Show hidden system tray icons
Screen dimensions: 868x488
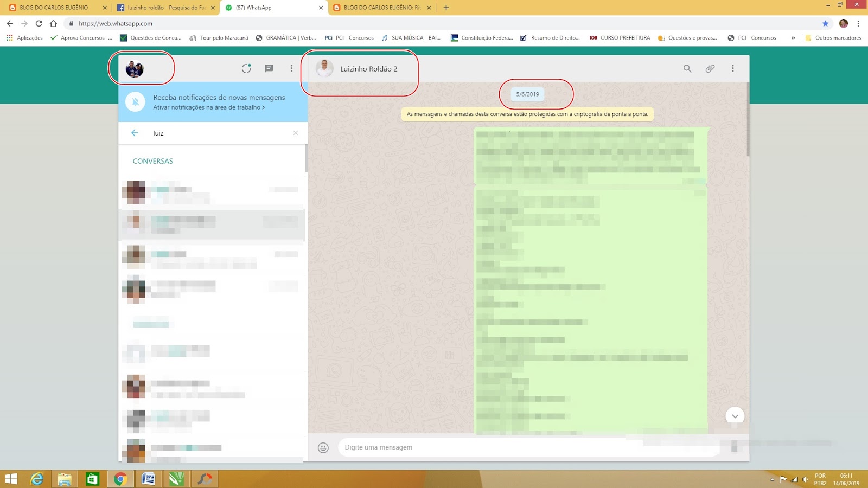(x=772, y=479)
